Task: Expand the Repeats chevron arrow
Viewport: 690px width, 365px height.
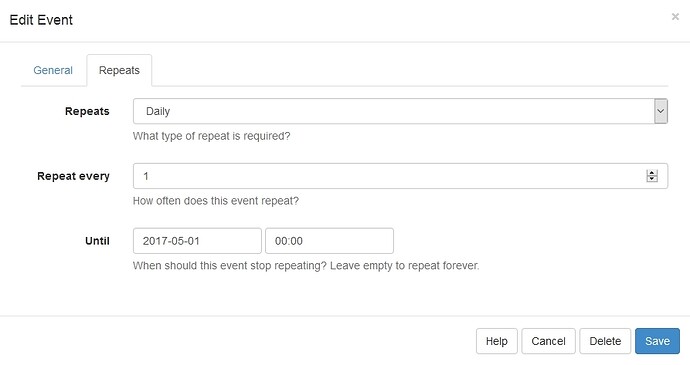Action: 661,111
